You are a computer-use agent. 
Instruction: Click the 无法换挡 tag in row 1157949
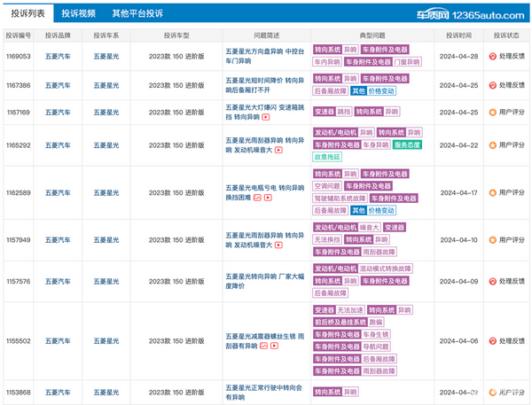coord(327,239)
